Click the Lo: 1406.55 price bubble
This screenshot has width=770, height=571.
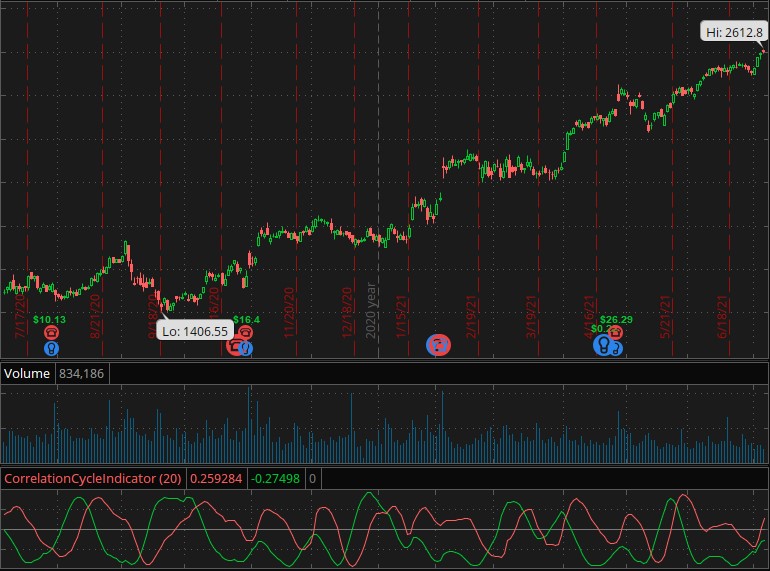point(194,331)
